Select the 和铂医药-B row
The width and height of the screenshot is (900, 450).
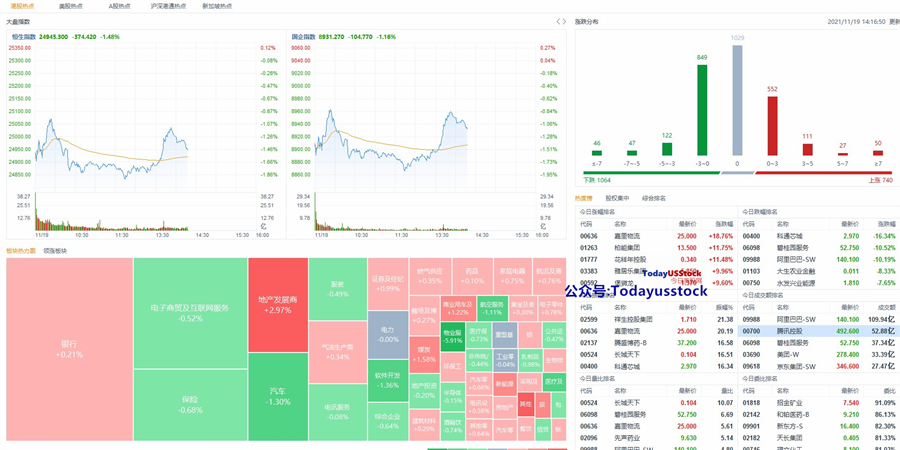819,414
